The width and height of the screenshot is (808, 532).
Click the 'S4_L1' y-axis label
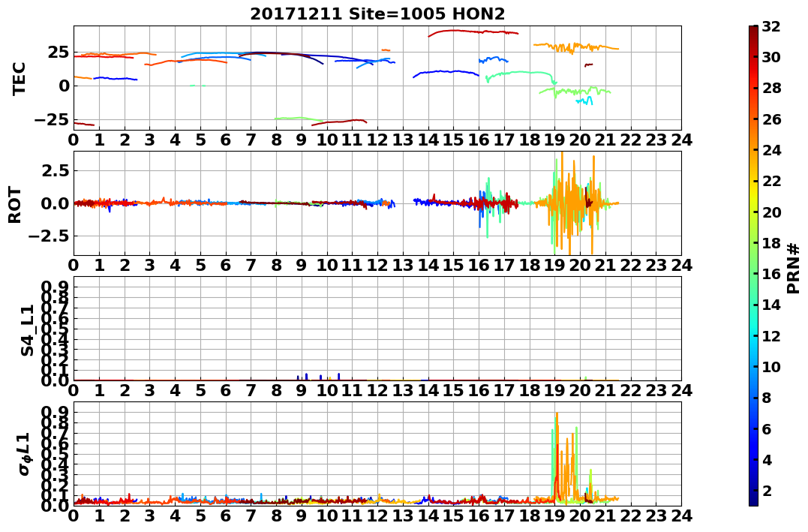(x=27, y=329)
